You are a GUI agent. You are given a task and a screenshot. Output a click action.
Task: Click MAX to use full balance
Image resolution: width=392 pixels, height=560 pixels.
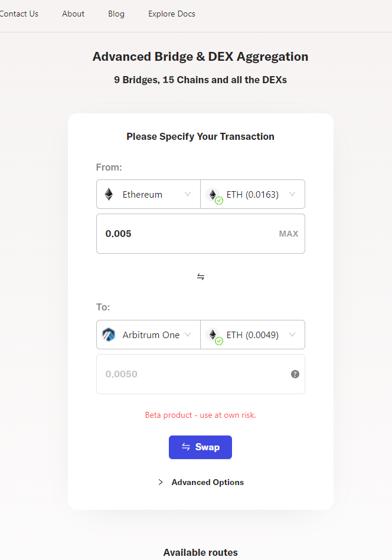[289, 234]
